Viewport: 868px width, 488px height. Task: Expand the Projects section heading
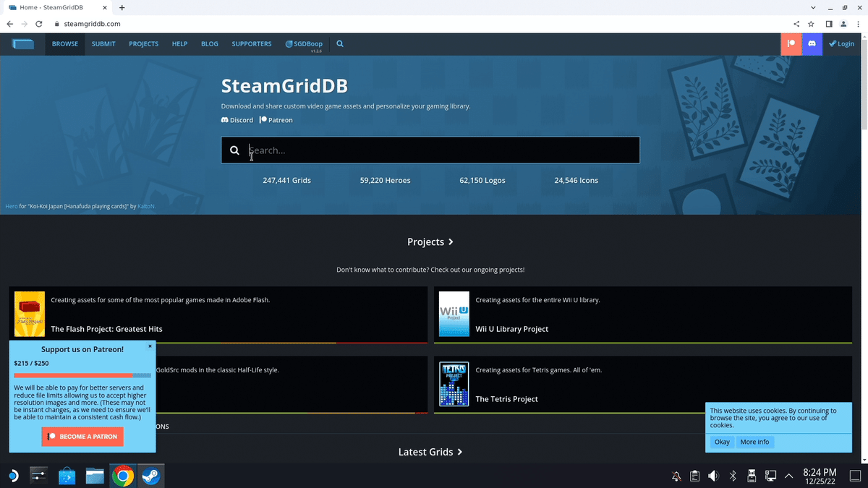(x=430, y=242)
